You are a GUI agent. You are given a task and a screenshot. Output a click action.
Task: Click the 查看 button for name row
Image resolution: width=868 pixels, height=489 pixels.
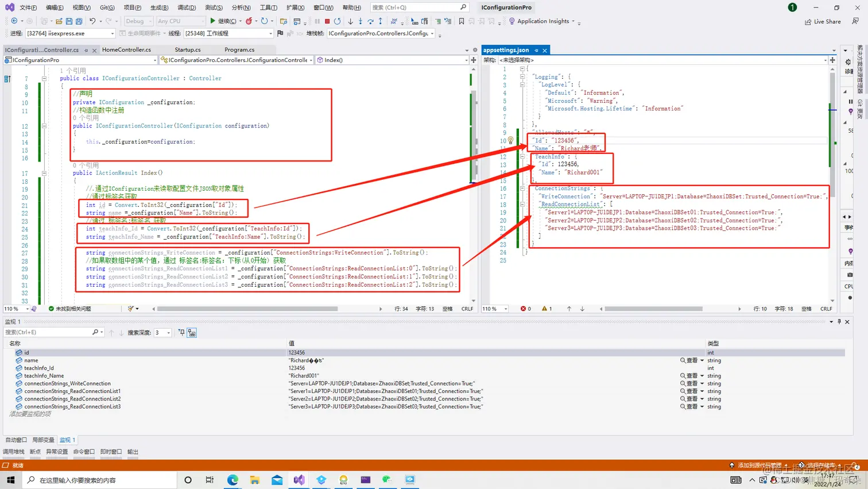689,360
